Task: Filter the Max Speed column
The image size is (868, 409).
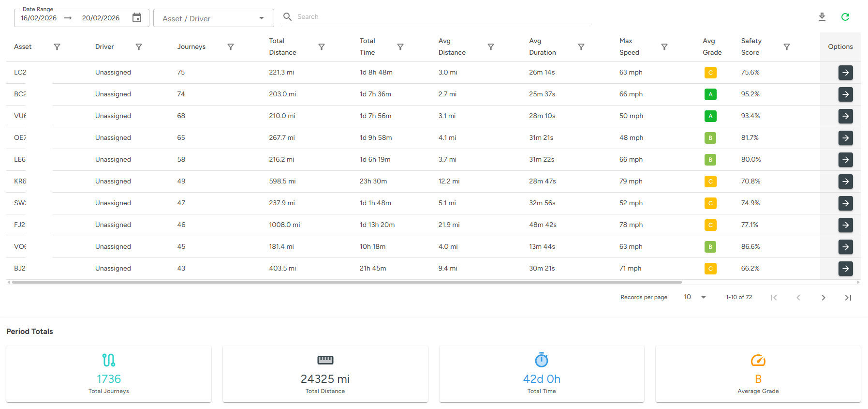Action: (664, 47)
